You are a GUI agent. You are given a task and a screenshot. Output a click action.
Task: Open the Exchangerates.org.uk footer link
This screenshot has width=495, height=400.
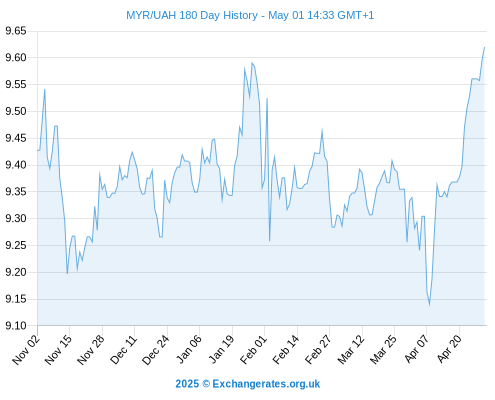266,384
